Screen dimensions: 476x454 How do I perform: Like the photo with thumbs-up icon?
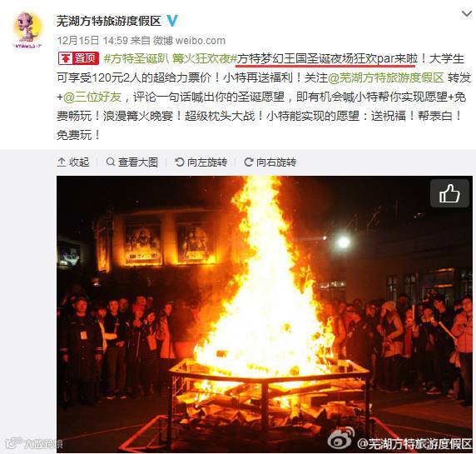coord(449,193)
